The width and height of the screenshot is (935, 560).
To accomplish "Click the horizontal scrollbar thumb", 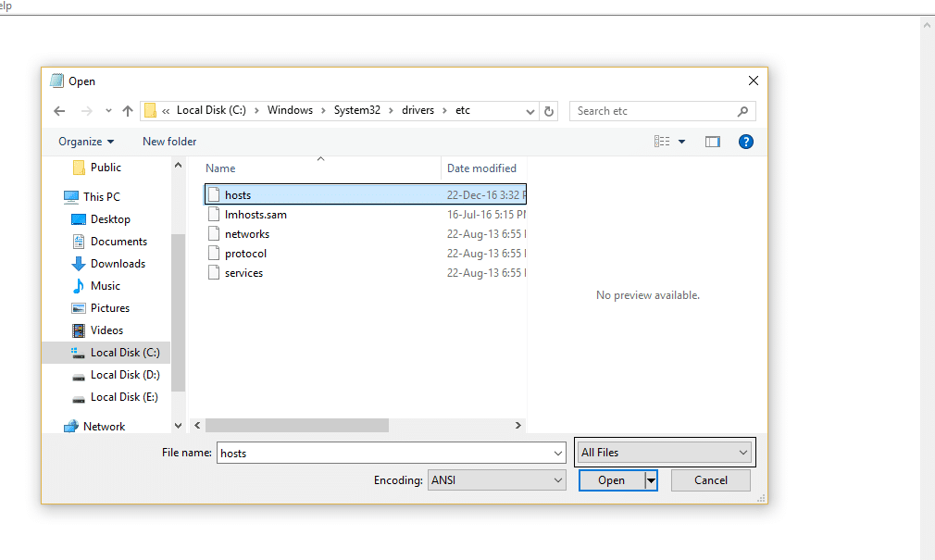I will coord(297,425).
